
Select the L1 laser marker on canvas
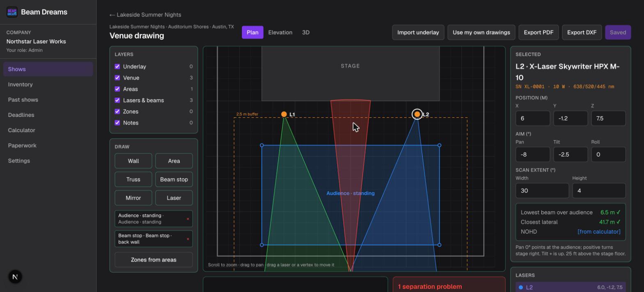point(284,114)
